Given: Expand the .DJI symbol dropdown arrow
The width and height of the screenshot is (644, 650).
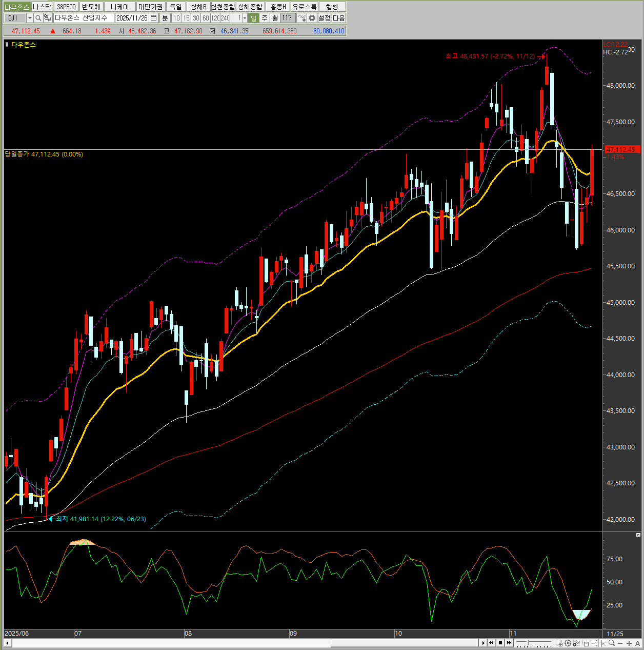Looking at the screenshot, I should pos(30,18).
